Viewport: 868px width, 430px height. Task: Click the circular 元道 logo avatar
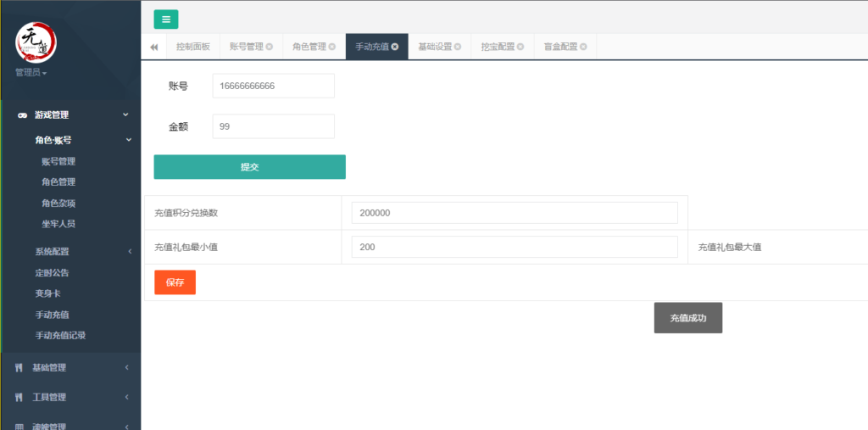tap(36, 42)
